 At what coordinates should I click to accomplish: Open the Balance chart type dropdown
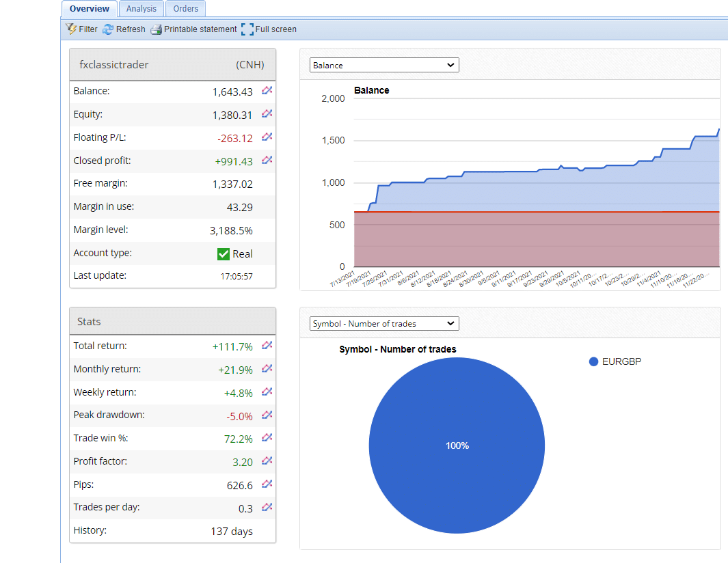tap(384, 65)
